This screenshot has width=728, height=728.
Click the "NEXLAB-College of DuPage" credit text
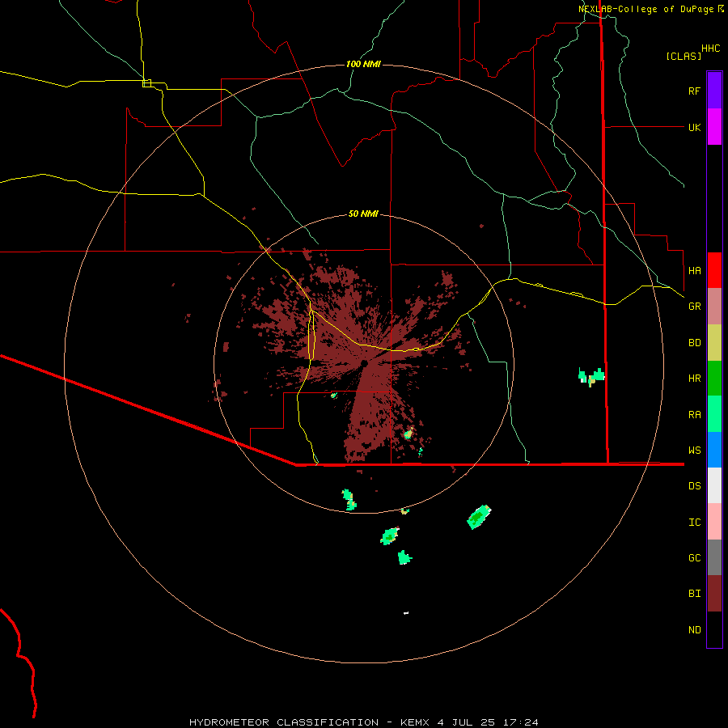coord(647,9)
